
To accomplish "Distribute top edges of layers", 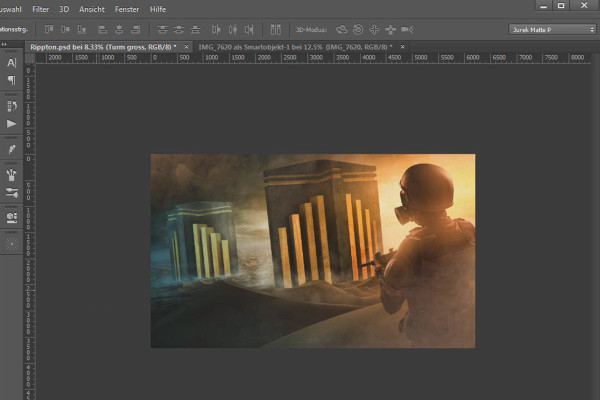I will [163, 29].
